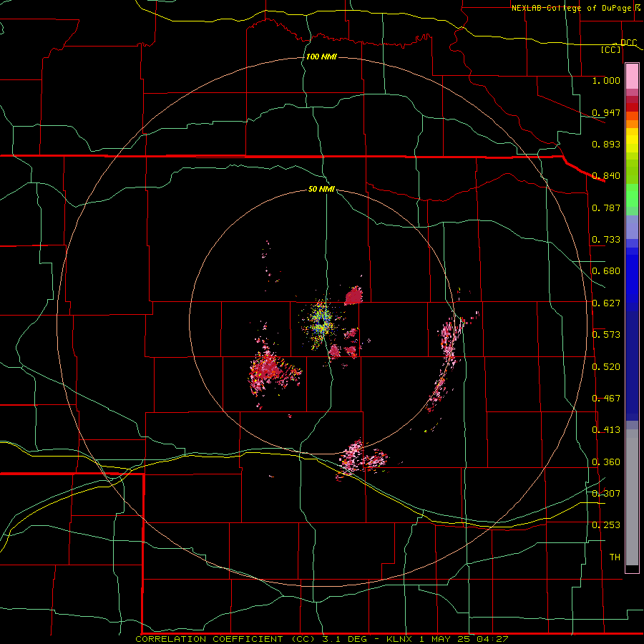Click the NEXLAB-College of DuPage watermark text
The height and width of the screenshot is (644, 644).
coord(571,8)
